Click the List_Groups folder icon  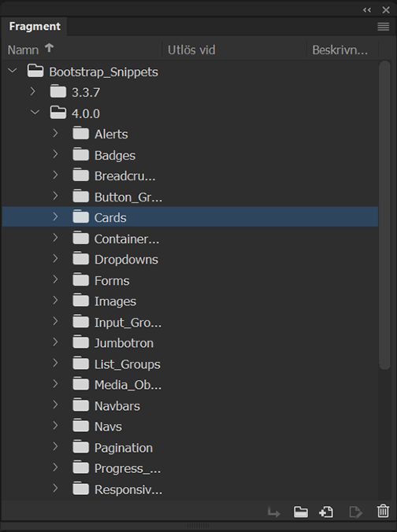81,364
